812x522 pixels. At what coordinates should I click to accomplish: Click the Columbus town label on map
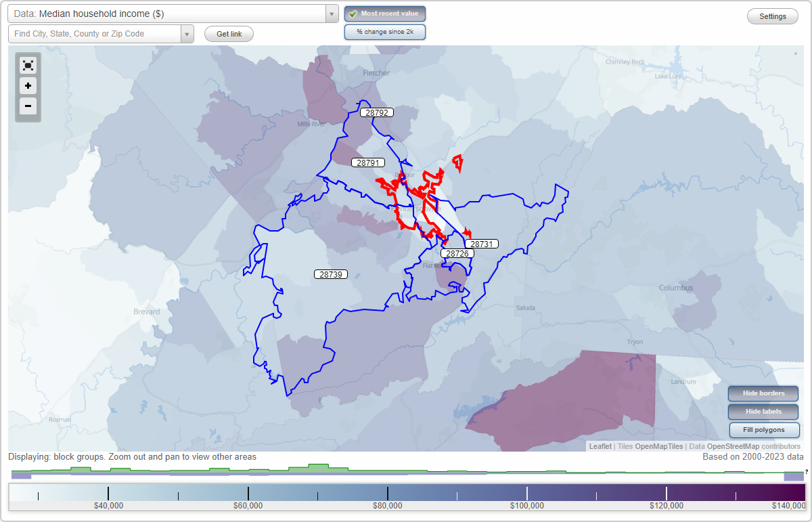pos(676,288)
